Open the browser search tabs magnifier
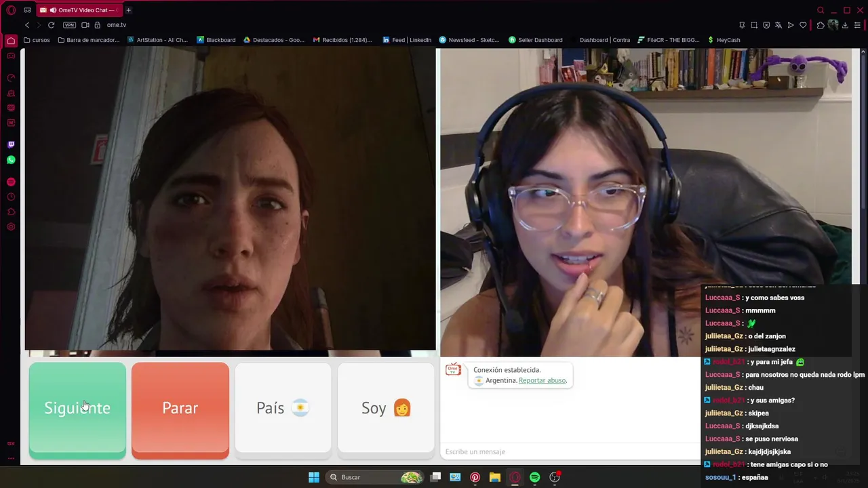This screenshot has width=868, height=488. (x=821, y=10)
